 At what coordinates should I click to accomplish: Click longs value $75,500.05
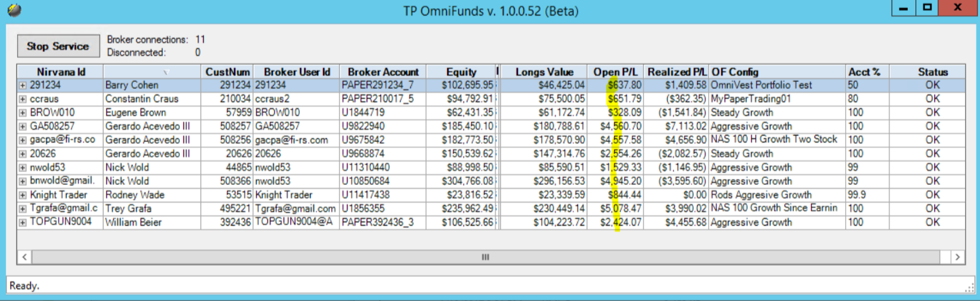pyautogui.click(x=544, y=99)
